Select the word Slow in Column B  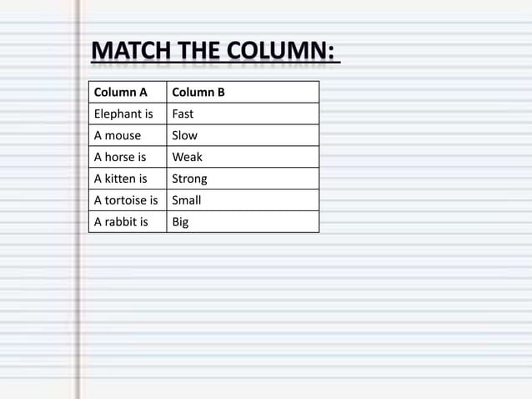point(184,135)
